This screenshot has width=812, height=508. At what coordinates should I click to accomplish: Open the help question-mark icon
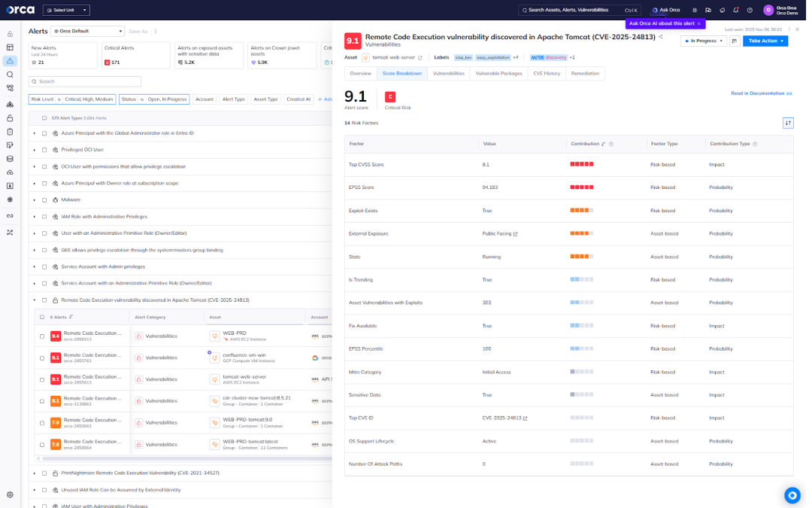point(749,10)
